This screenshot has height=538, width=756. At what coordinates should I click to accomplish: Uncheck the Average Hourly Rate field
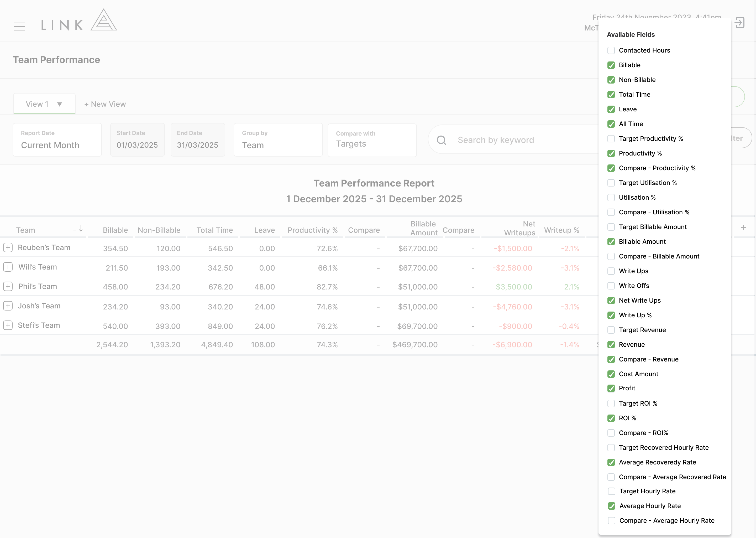(x=612, y=506)
